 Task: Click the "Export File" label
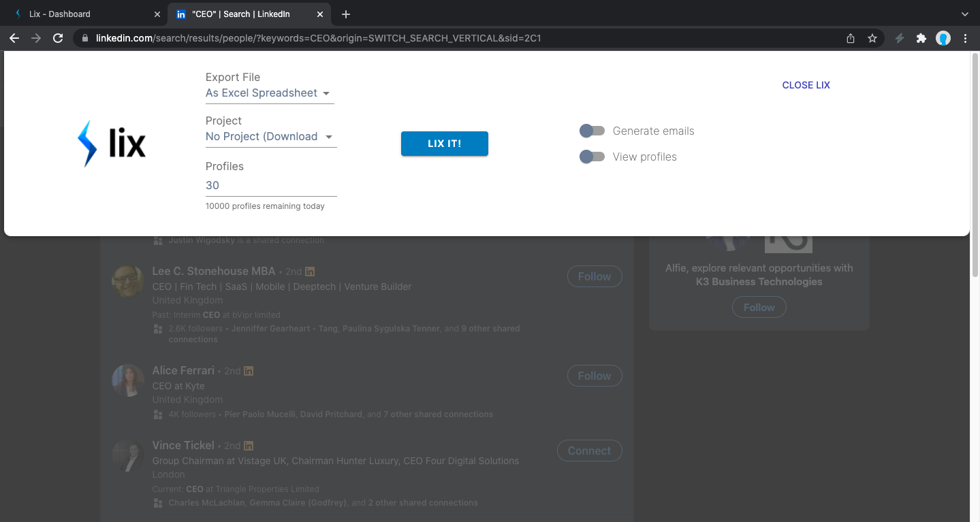click(233, 78)
